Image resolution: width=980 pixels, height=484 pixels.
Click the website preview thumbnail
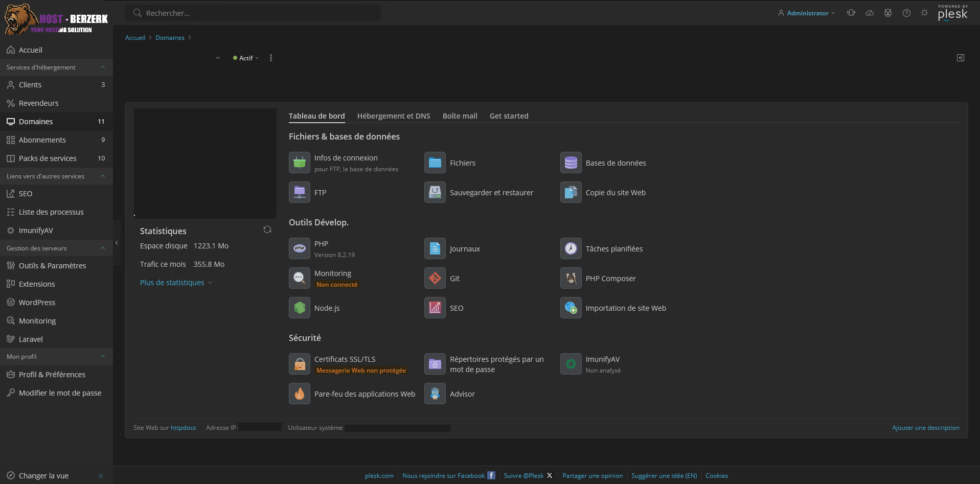coord(205,163)
